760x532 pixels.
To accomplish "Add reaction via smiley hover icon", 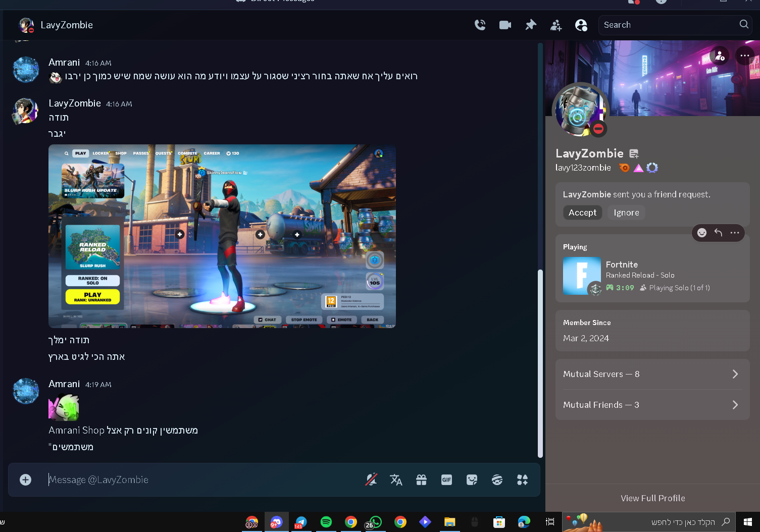I will 702,232.
